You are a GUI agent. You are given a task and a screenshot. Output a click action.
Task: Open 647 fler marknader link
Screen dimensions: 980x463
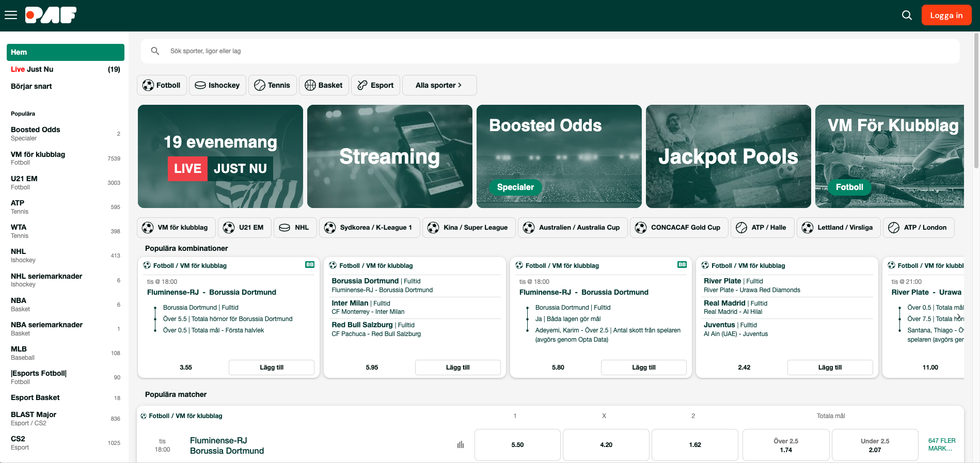(942, 445)
